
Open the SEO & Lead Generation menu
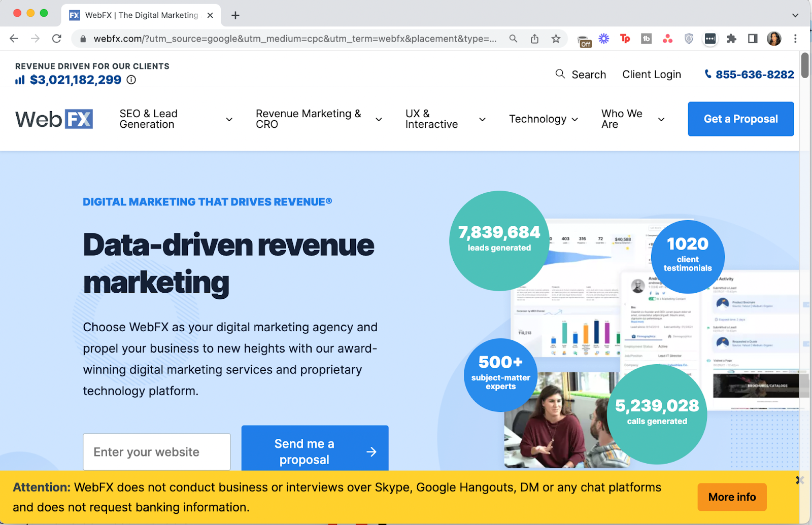tap(149, 119)
